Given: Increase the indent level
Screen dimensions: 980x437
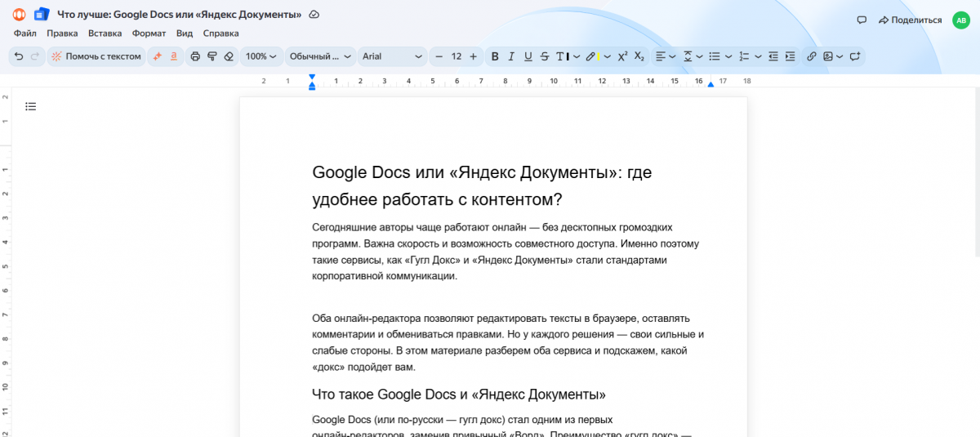Looking at the screenshot, I should click(x=790, y=56).
